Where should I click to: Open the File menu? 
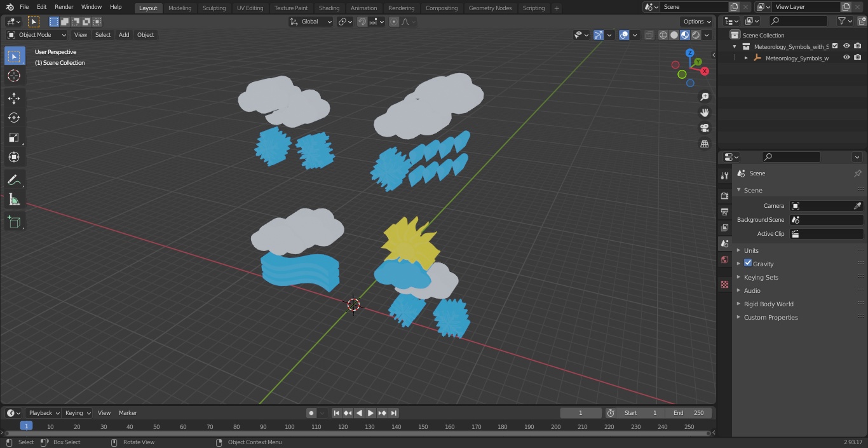(x=24, y=7)
